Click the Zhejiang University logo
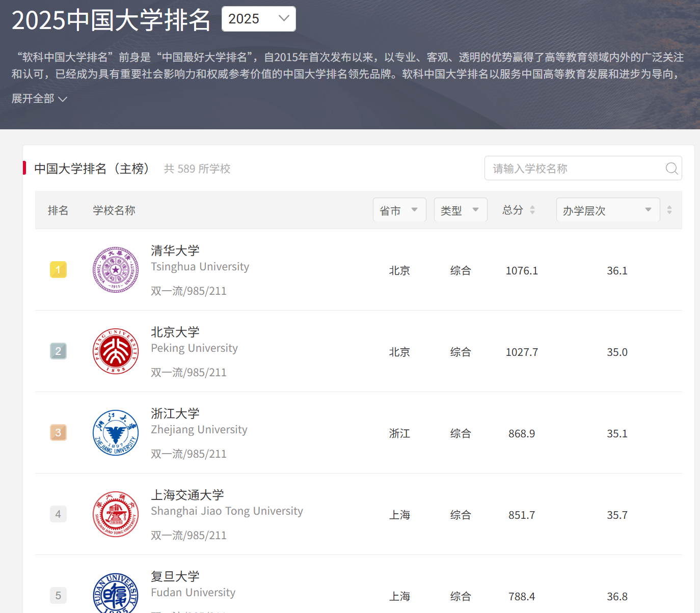This screenshot has height=613, width=700. (x=116, y=433)
